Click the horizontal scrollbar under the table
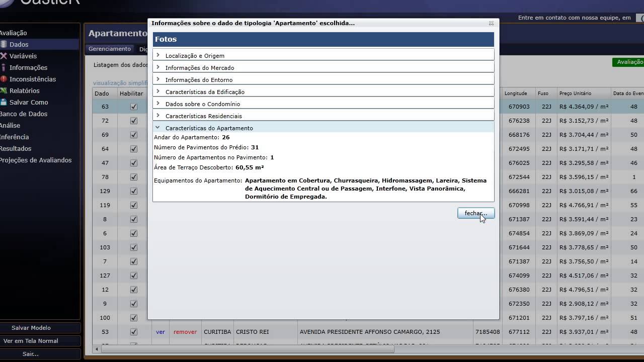This screenshot has height=362, width=644. (x=247, y=349)
